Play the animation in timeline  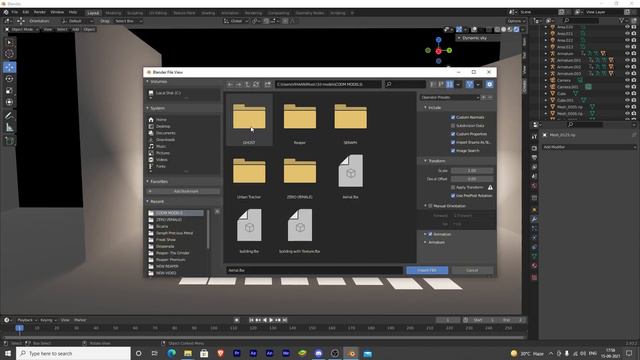coord(271,320)
